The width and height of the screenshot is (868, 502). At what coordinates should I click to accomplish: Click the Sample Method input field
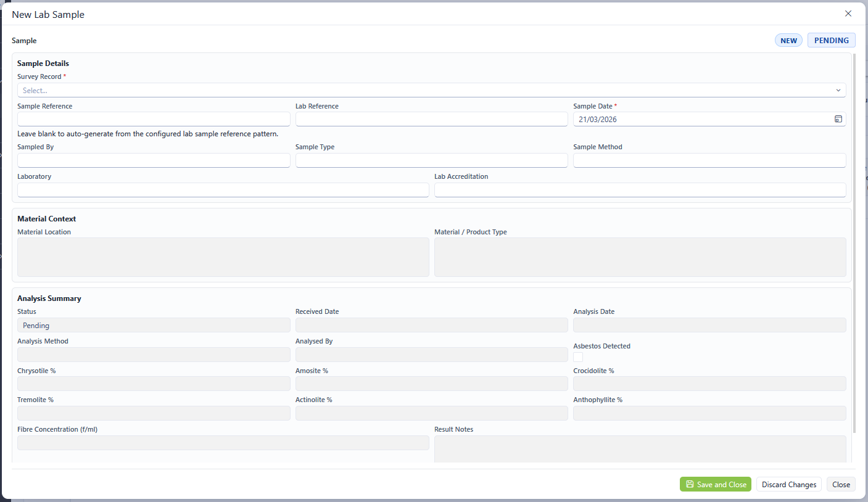(709, 160)
